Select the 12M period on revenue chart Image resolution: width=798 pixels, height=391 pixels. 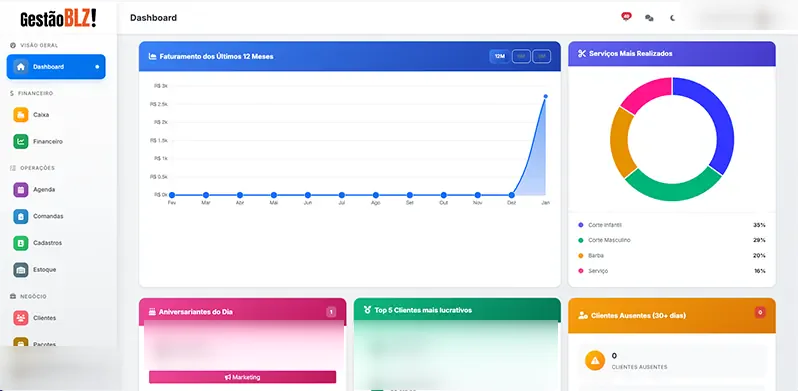pos(500,57)
